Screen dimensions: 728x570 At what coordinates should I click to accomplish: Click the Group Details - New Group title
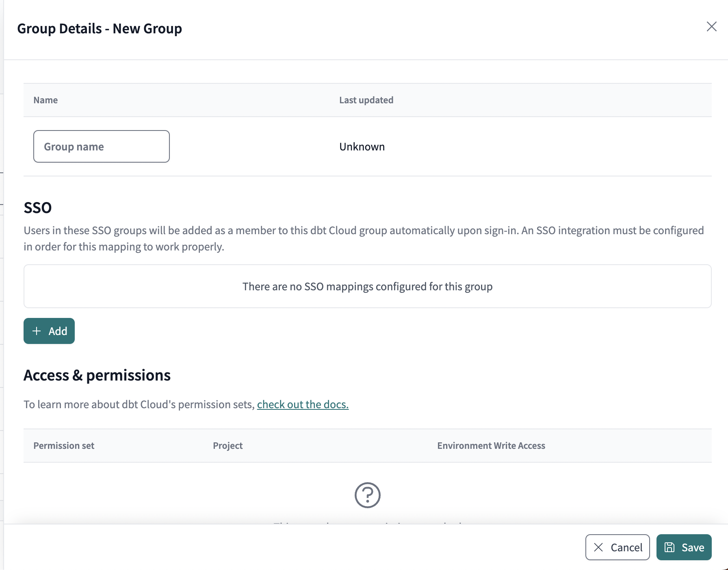point(100,28)
